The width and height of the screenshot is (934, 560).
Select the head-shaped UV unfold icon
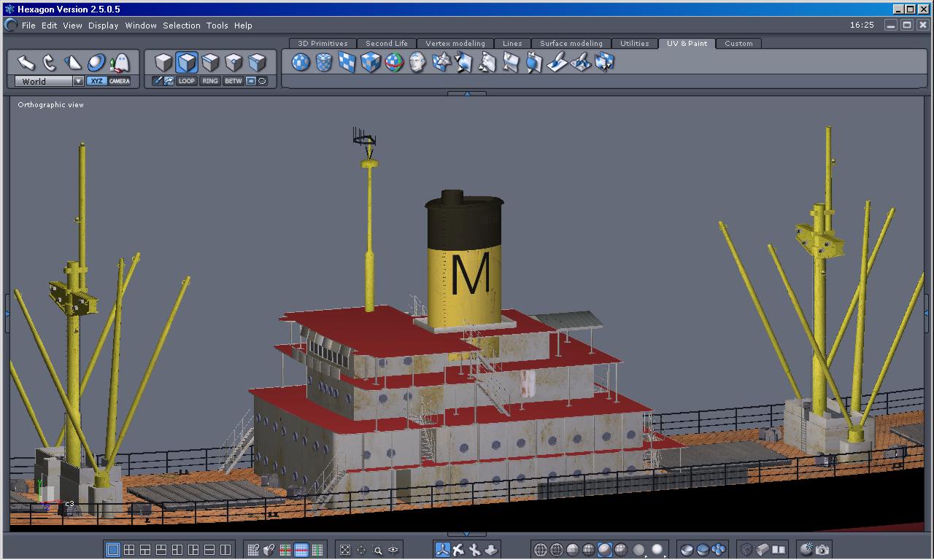point(417,63)
